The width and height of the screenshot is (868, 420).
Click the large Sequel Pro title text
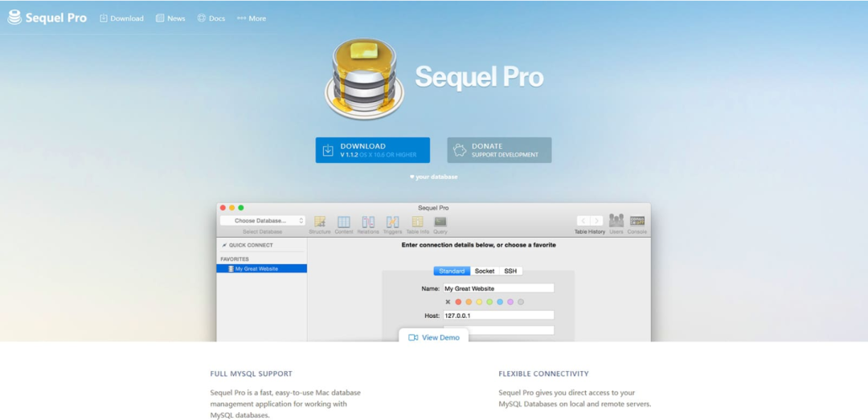click(x=479, y=78)
